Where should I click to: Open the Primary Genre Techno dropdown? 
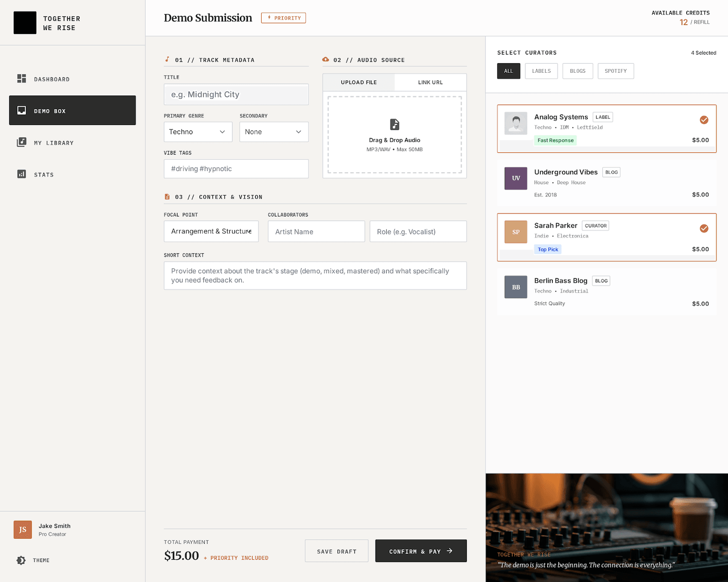tap(198, 132)
